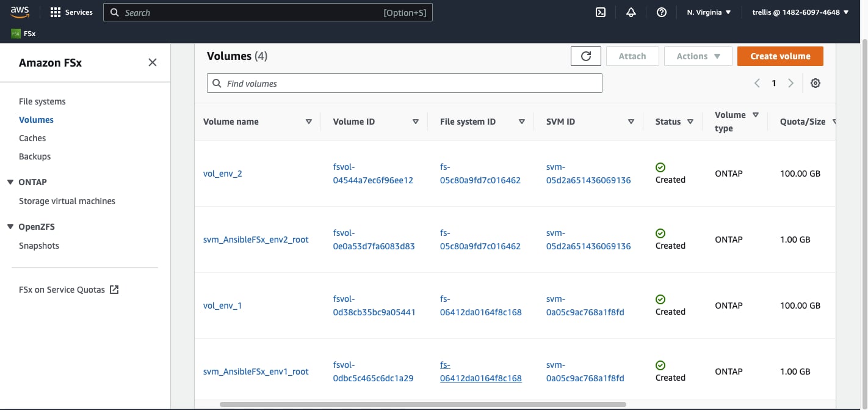868x410 pixels.
Task: Click the AWS logo home icon
Action: tap(20, 12)
